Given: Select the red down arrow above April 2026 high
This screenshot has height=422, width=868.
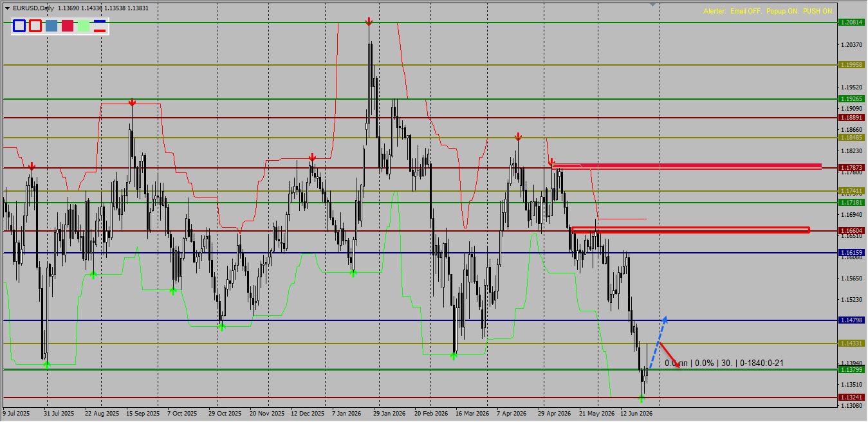Looking at the screenshot, I should coord(518,137).
